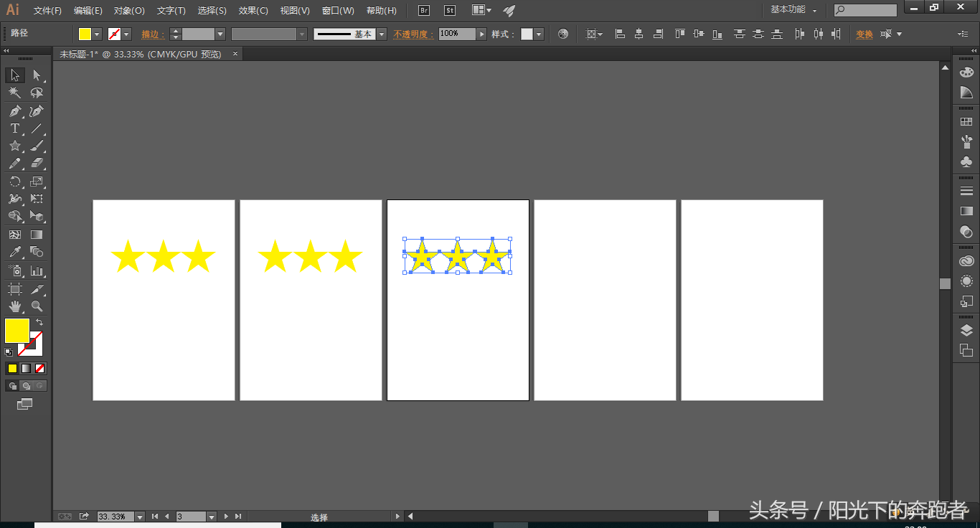Select the Eraser tool

tap(37, 164)
